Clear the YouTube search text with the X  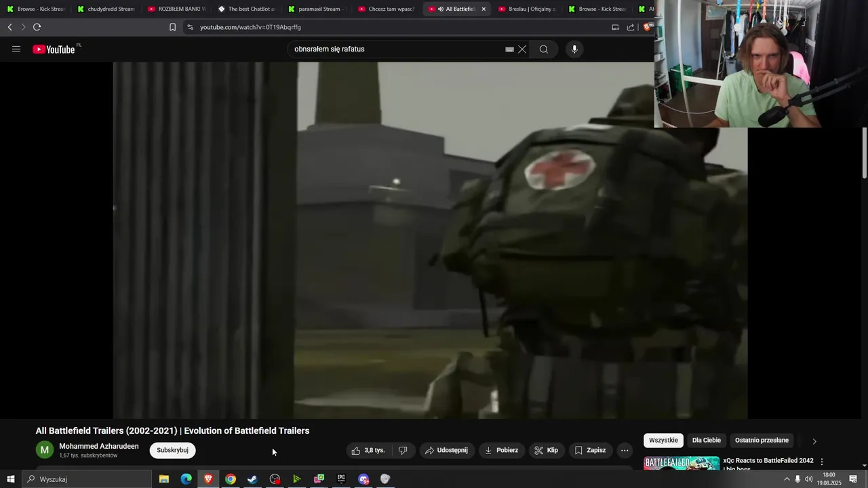coord(522,49)
